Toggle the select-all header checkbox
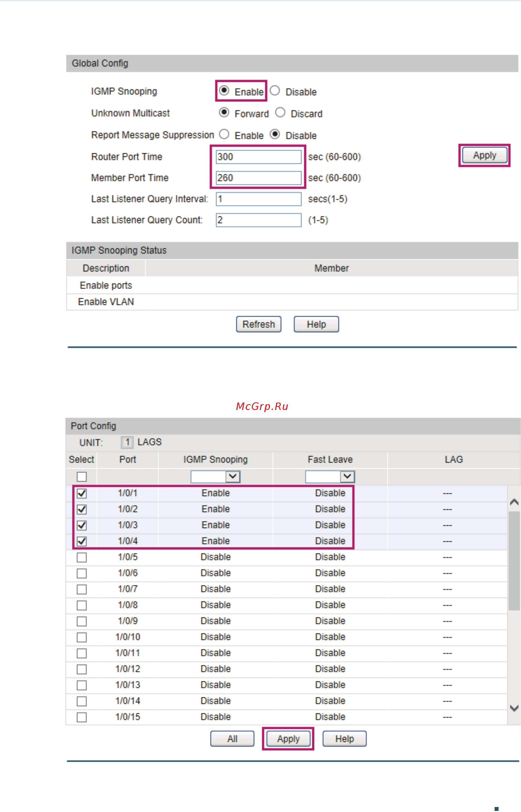 (x=82, y=476)
